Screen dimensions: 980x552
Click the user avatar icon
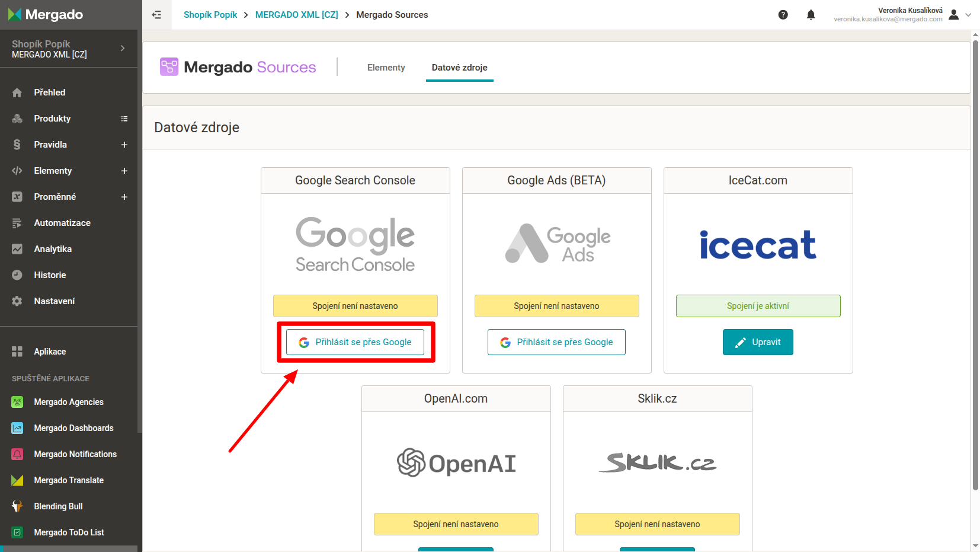(x=953, y=15)
